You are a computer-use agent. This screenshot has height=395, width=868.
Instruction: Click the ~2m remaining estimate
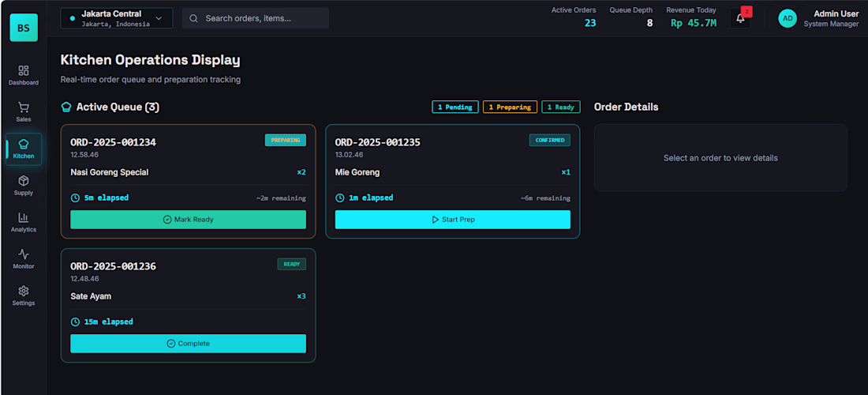[x=281, y=197]
